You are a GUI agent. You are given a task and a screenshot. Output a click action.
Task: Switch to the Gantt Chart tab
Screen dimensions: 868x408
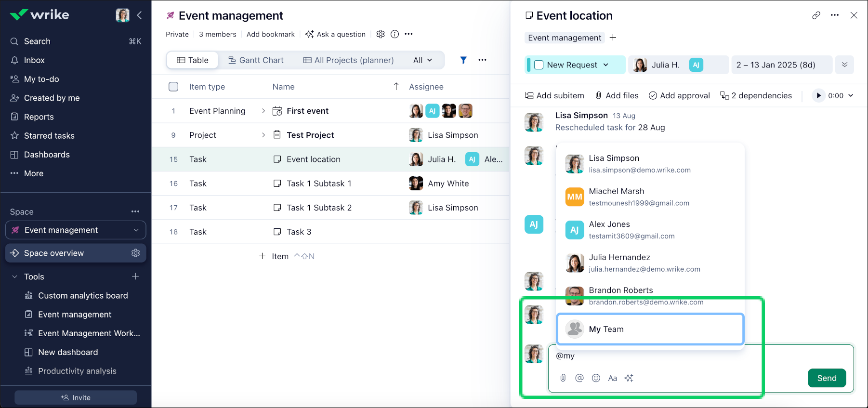click(256, 60)
